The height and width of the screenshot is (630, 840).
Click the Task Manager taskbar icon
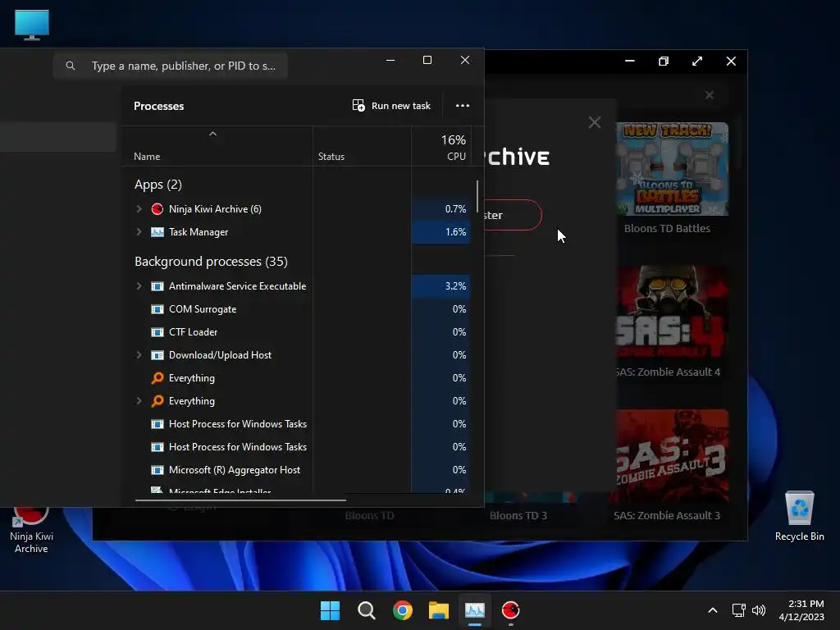coord(475,610)
